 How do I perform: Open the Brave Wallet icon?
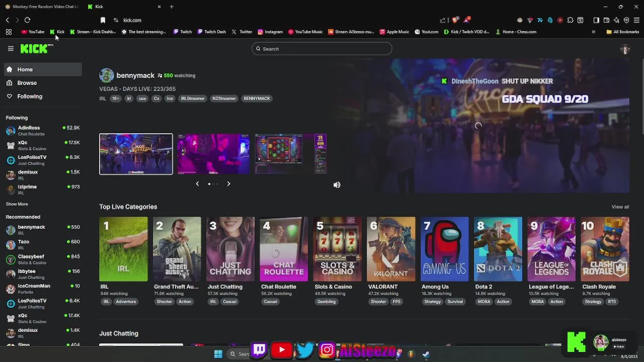[606, 20]
